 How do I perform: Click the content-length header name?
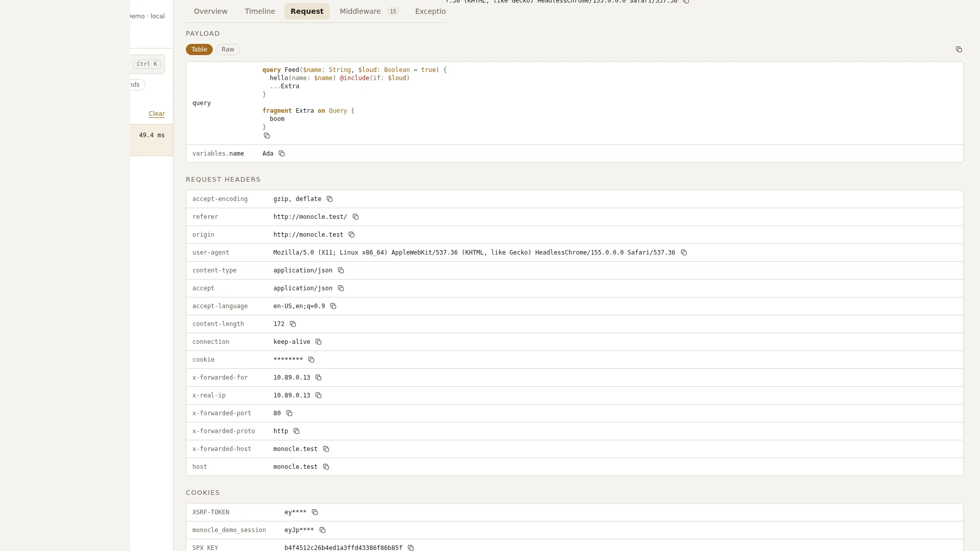[x=218, y=324]
